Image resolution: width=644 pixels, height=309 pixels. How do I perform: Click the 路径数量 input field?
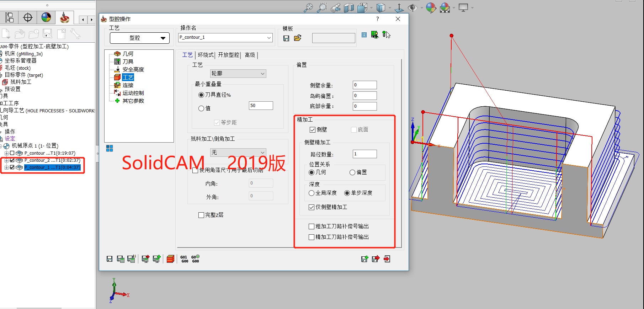pyautogui.click(x=365, y=154)
